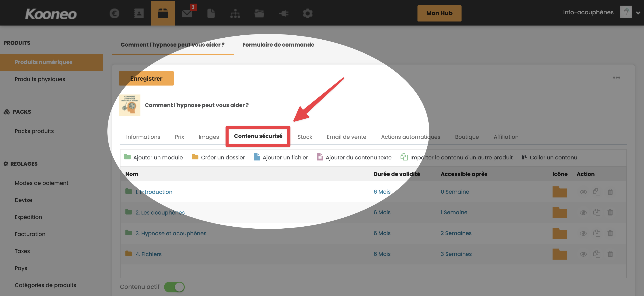Click the hypnose product thumbnail image
The image size is (644, 296).
click(x=129, y=105)
